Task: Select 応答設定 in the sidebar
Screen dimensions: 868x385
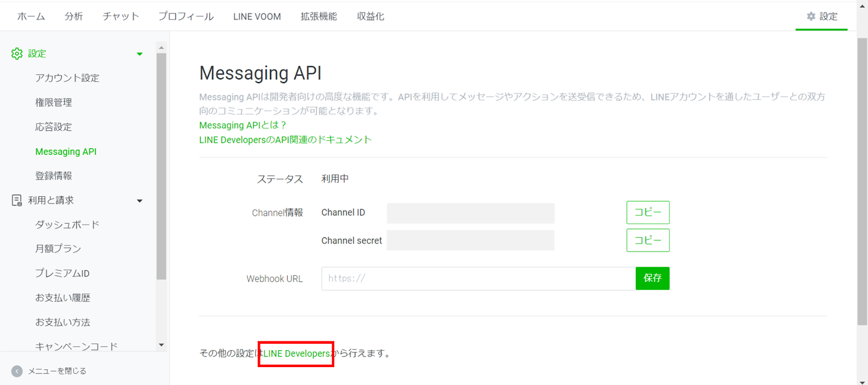Action: point(54,127)
